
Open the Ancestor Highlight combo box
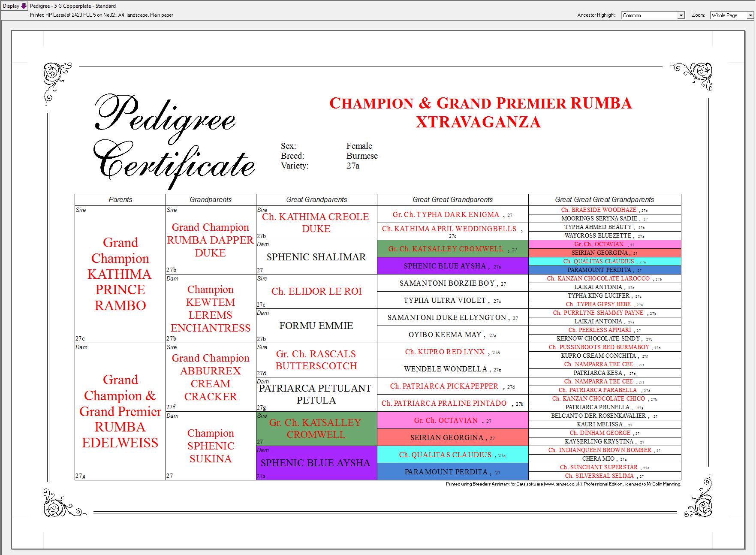click(653, 15)
